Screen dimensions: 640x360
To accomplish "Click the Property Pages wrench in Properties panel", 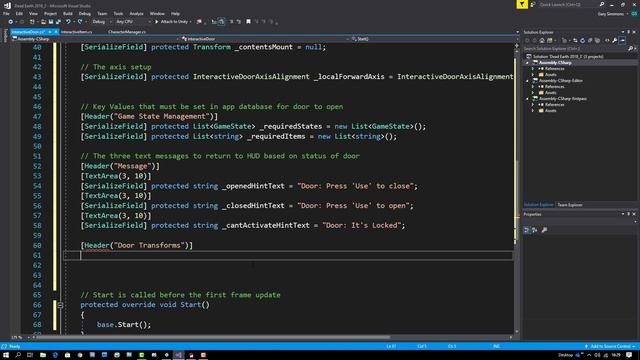I will (x=544, y=230).
